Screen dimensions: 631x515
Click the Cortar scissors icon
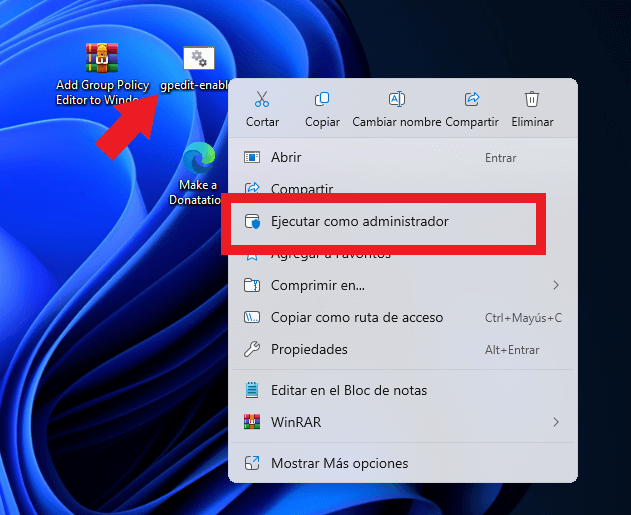tap(262, 99)
